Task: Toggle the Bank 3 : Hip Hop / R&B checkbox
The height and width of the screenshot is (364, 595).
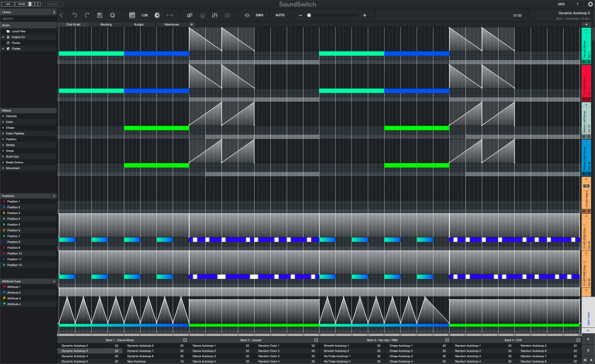Action: 447,340
